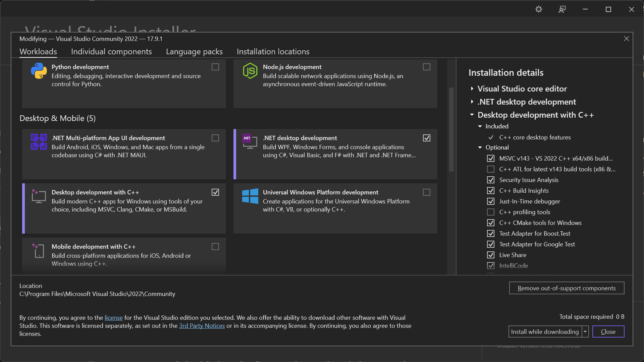644x362 pixels.
Task: Click the C++ core desktop features item
Action: (x=535, y=137)
